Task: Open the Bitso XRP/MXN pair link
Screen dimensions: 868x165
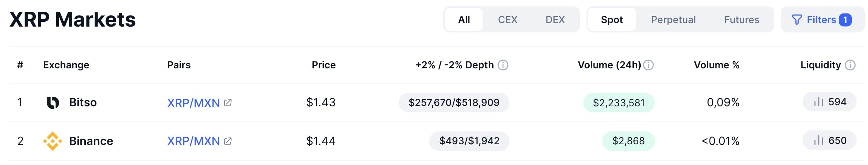Action: point(193,103)
